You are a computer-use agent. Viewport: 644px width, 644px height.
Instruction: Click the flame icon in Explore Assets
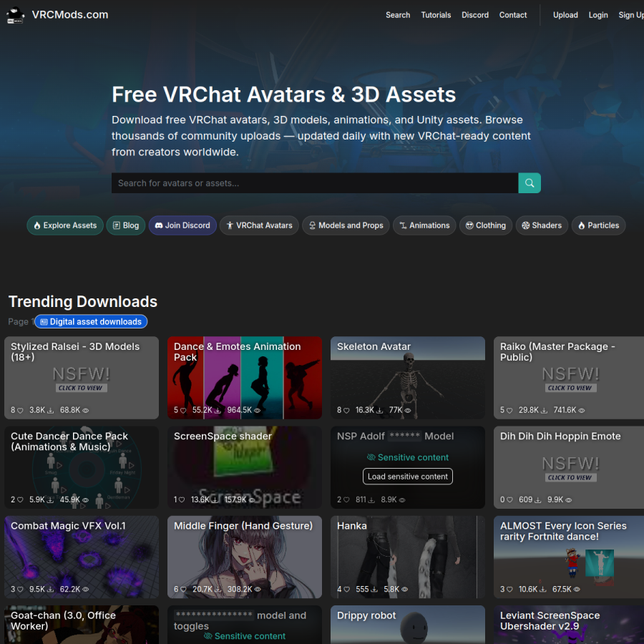[37, 225]
